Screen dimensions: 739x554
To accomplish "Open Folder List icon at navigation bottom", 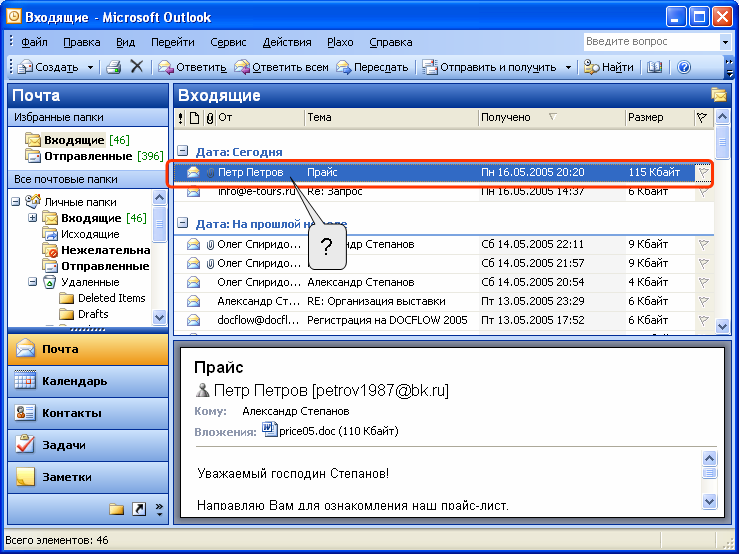I will [x=116, y=509].
